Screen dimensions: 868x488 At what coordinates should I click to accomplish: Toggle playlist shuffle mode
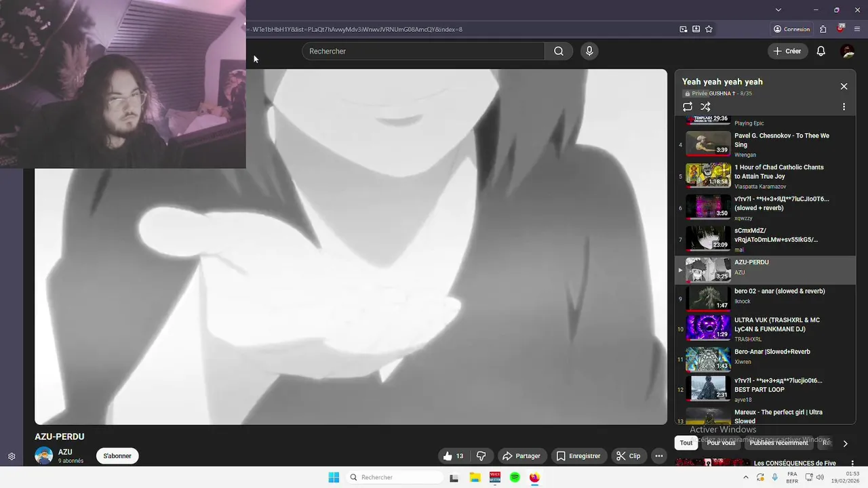(705, 106)
